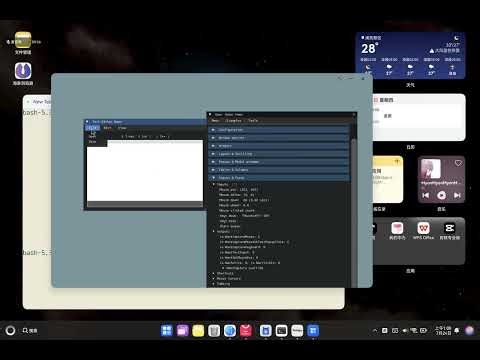Open the network tray icon

coord(414,330)
